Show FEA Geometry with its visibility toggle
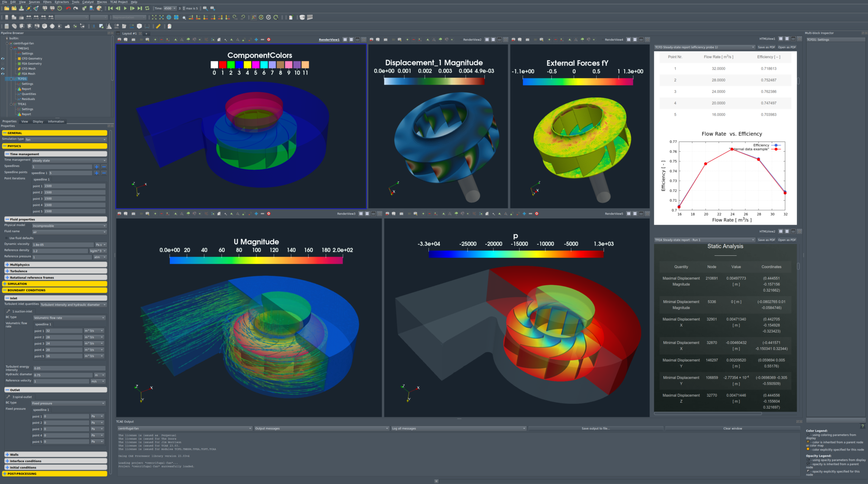Viewport: 868px width, 484px height. pos(3,64)
